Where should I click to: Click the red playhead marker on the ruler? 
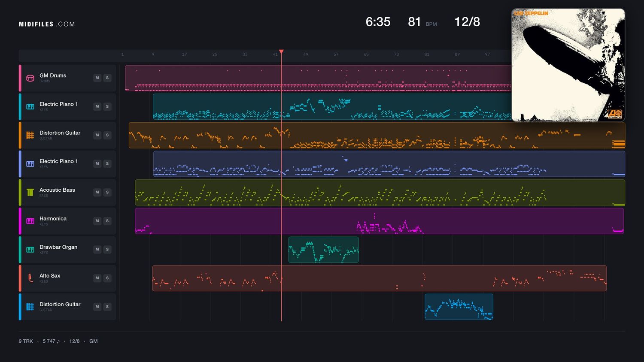(x=281, y=52)
